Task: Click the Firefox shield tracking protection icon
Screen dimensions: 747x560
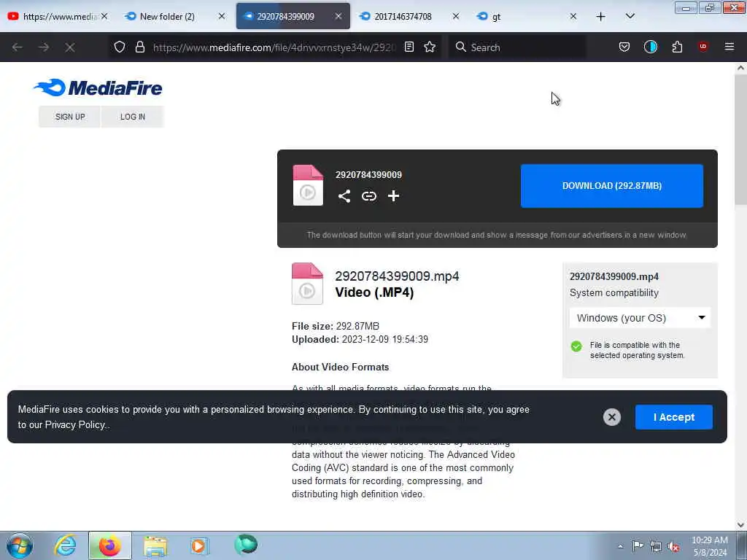Action: point(120,47)
